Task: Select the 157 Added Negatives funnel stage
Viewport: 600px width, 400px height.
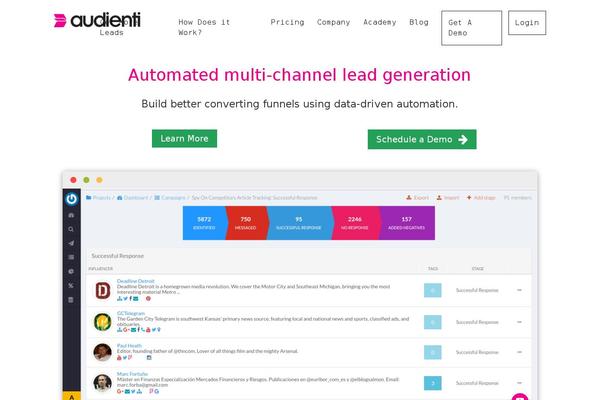Action: tap(406, 223)
